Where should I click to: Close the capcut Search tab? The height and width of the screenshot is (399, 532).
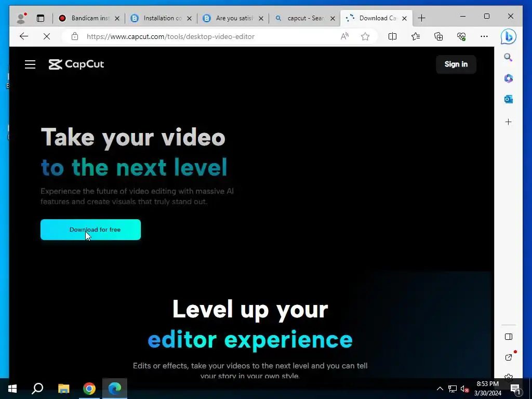click(x=333, y=18)
